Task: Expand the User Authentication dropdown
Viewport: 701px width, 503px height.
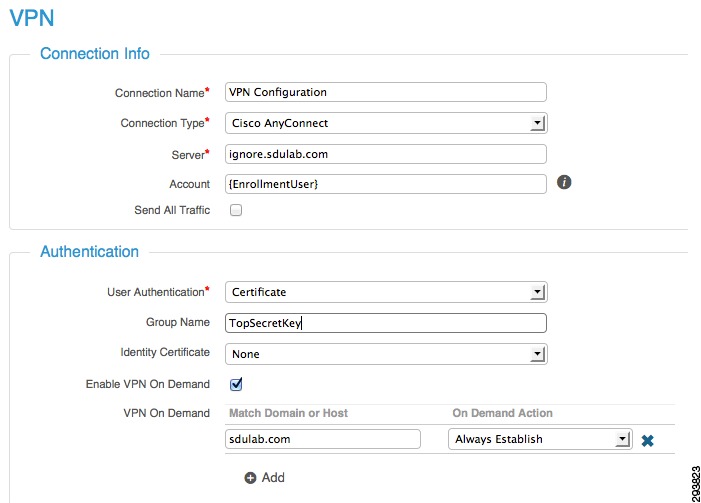Action: 386,292
